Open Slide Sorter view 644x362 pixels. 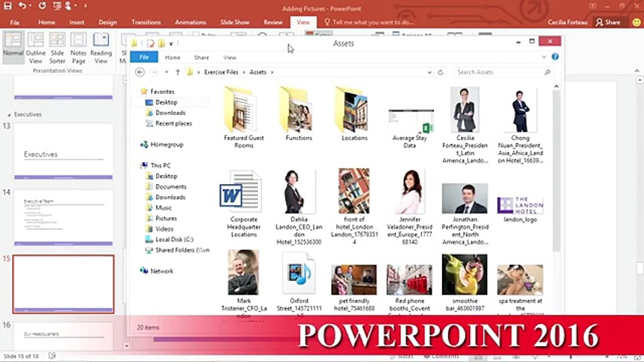pyautogui.click(x=57, y=48)
